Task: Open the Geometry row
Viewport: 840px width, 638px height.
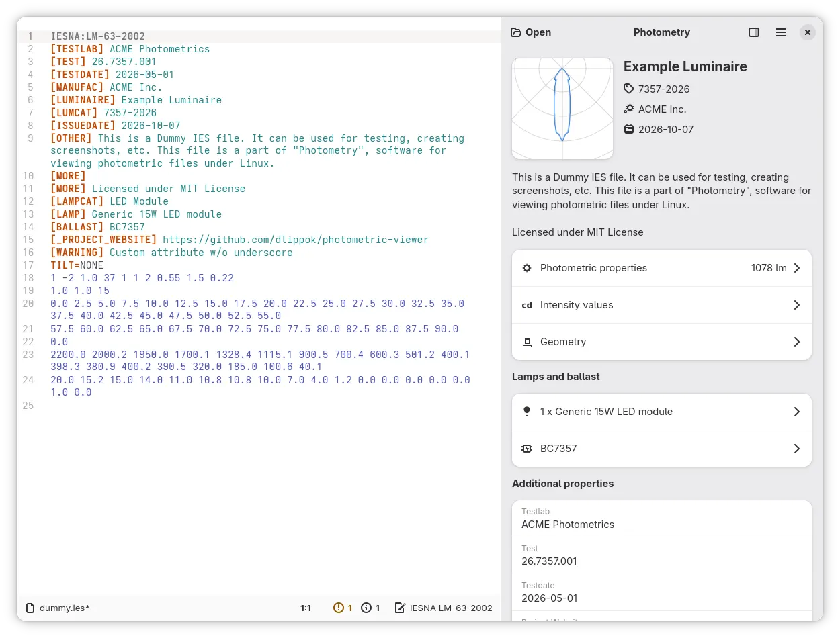Action: (662, 342)
